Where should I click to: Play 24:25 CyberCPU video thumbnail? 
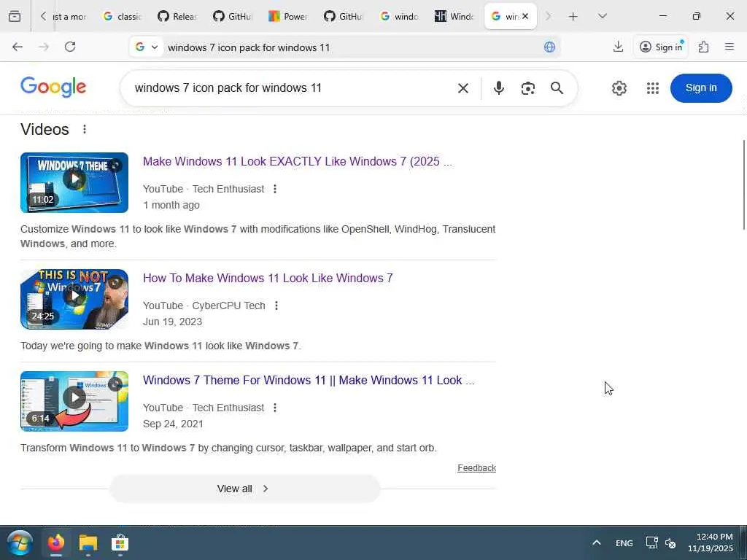(x=74, y=299)
